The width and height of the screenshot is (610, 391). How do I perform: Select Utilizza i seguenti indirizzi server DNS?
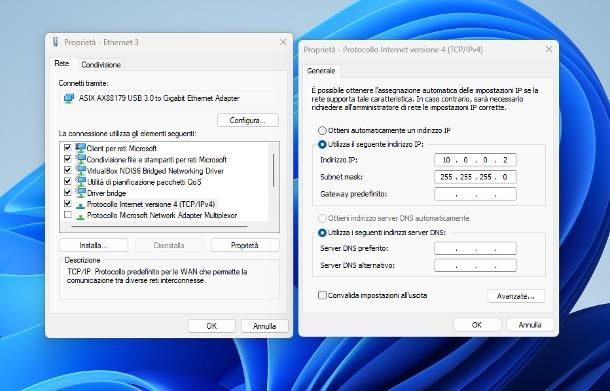click(x=322, y=233)
